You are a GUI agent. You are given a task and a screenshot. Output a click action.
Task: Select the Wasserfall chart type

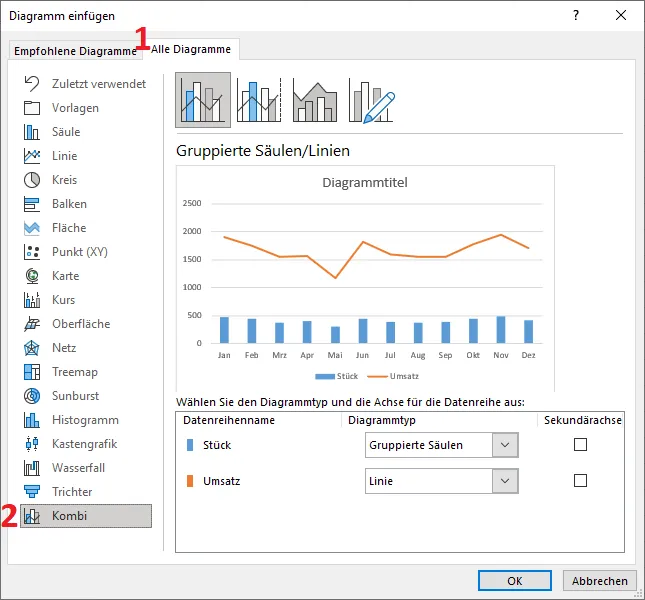tap(78, 468)
